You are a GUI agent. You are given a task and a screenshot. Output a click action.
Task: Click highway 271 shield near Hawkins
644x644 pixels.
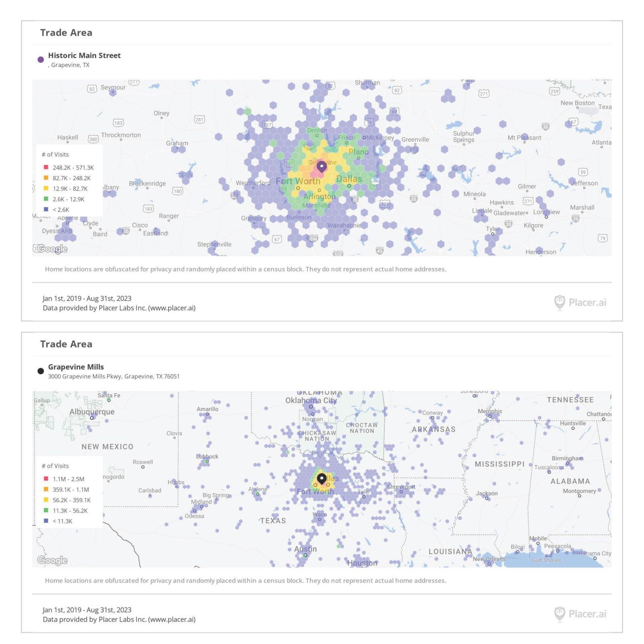coord(528,201)
